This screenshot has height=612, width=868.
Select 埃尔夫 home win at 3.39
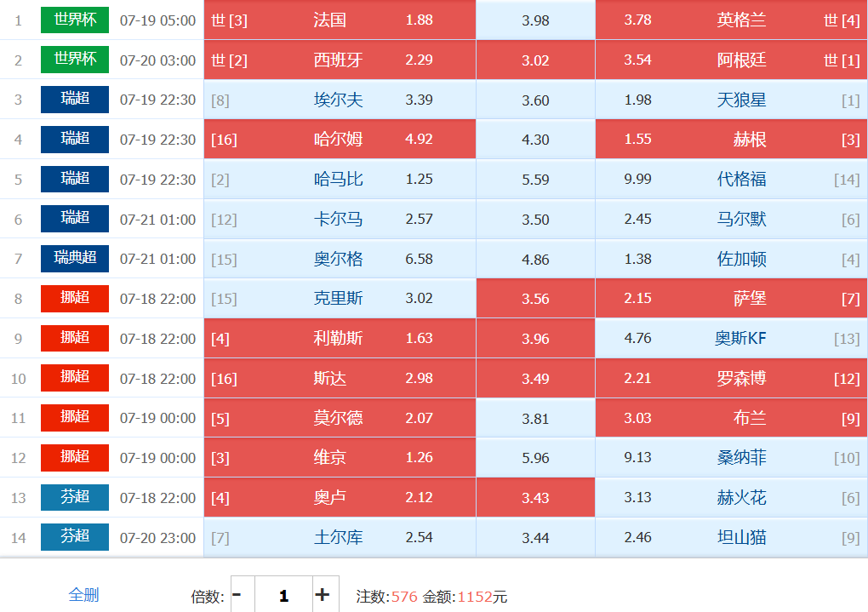pyautogui.click(x=340, y=100)
